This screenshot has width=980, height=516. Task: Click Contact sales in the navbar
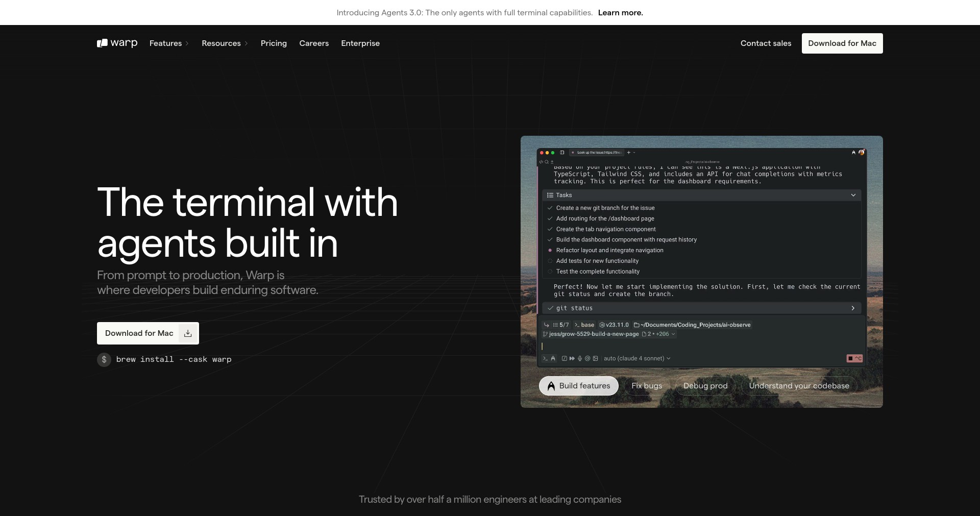[x=766, y=43]
